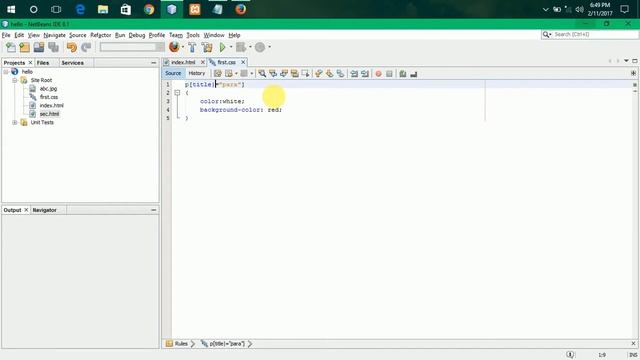The image size is (640, 360).
Task: Click the Last Edit editor toolbar icon
Action: click(x=218, y=73)
